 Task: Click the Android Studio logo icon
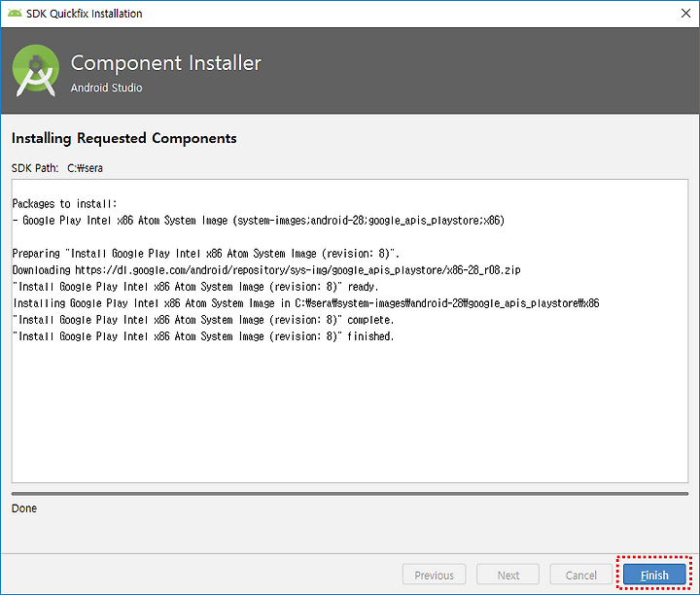coord(36,71)
